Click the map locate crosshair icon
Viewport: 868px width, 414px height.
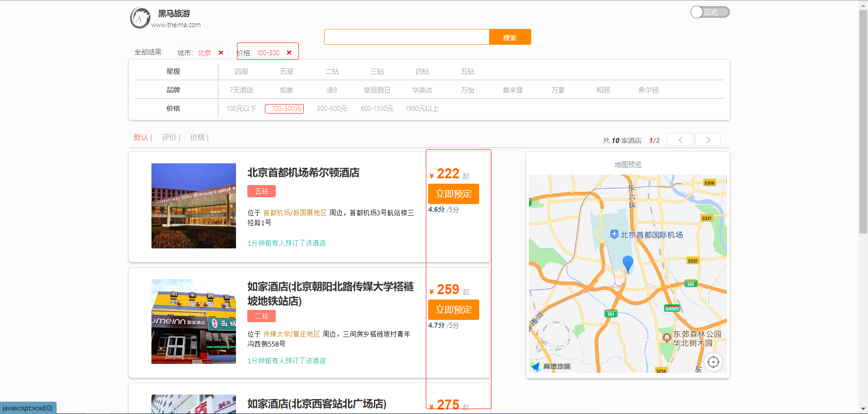(x=713, y=362)
